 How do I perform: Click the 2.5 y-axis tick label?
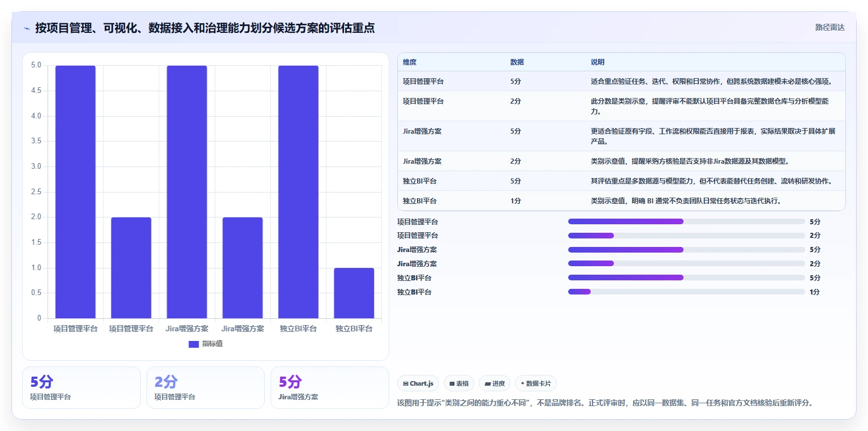[36, 191]
